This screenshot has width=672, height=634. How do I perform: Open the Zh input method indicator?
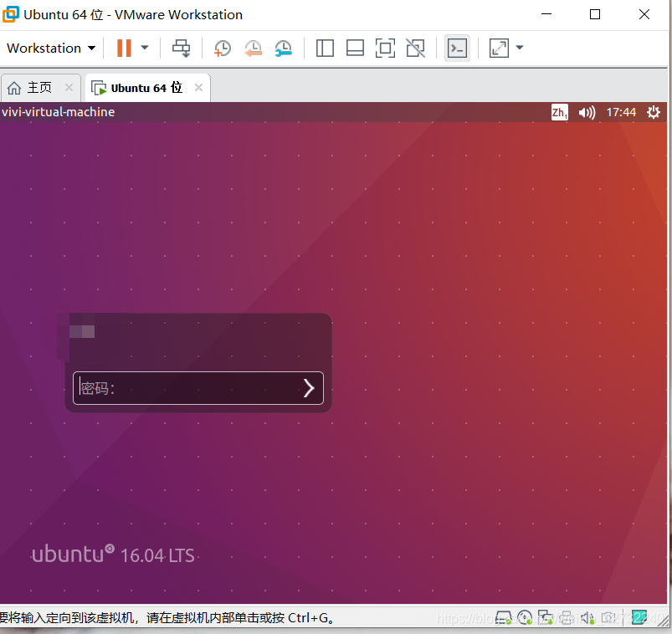click(559, 112)
